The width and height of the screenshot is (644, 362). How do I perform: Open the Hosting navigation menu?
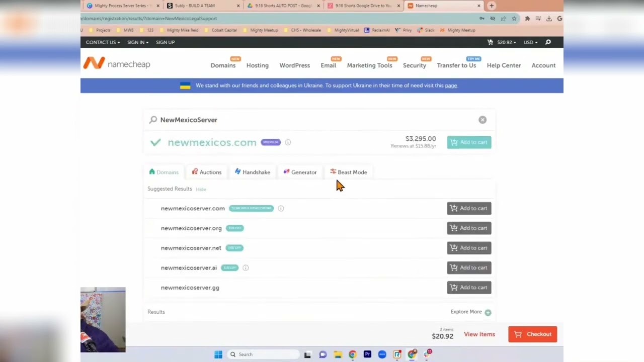[258, 65]
